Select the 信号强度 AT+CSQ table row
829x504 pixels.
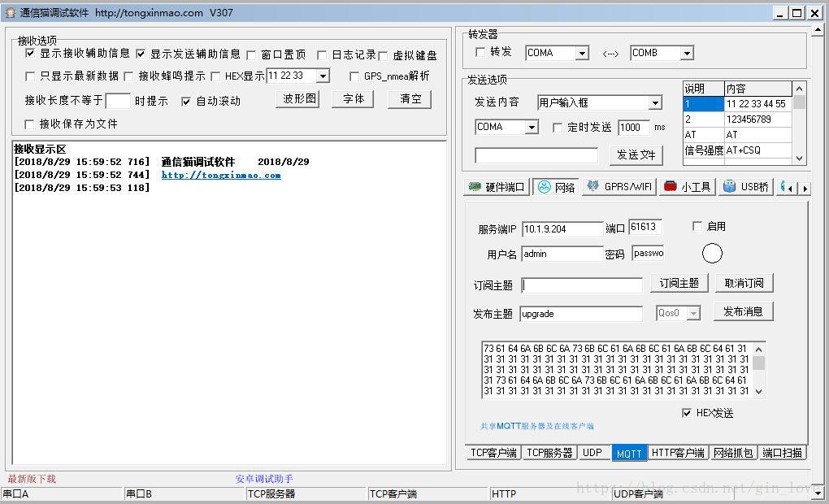pos(737,150)
